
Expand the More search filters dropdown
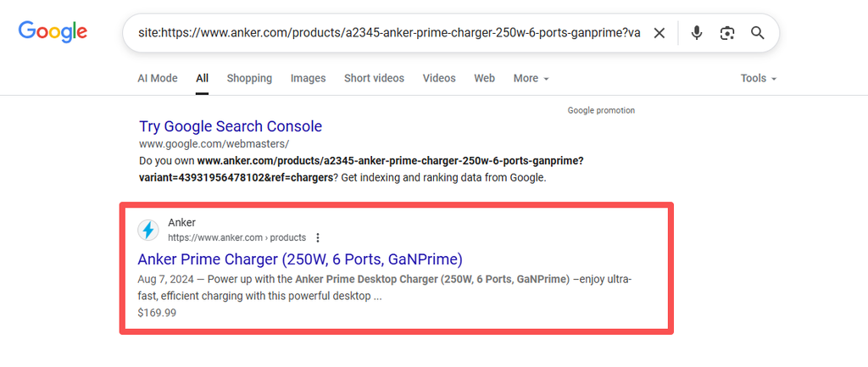coord(531,78)
